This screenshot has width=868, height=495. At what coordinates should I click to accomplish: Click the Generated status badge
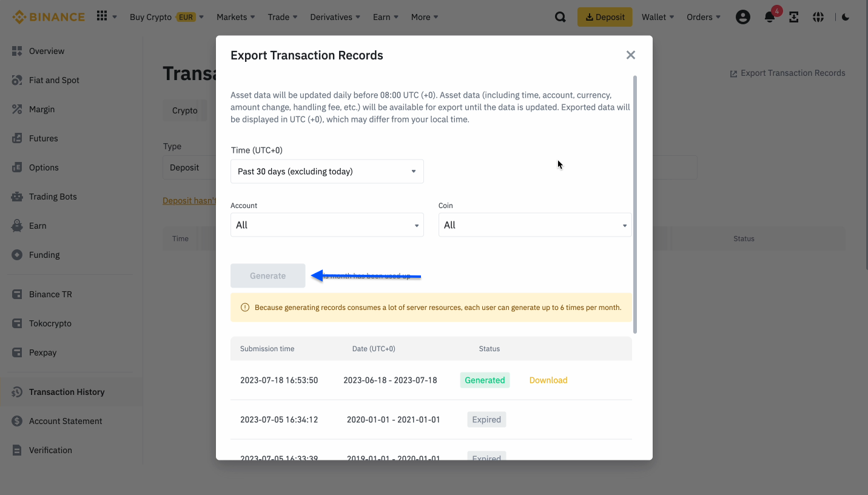(485, 380)
